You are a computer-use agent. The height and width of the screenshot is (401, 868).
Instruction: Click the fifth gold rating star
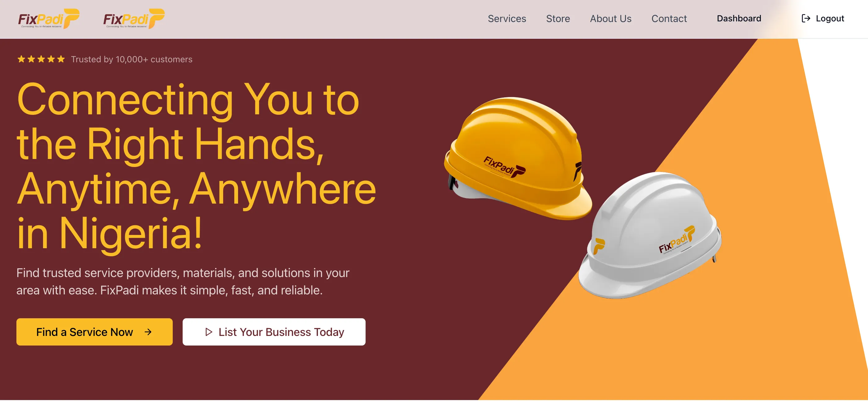[x=61, y=59]
